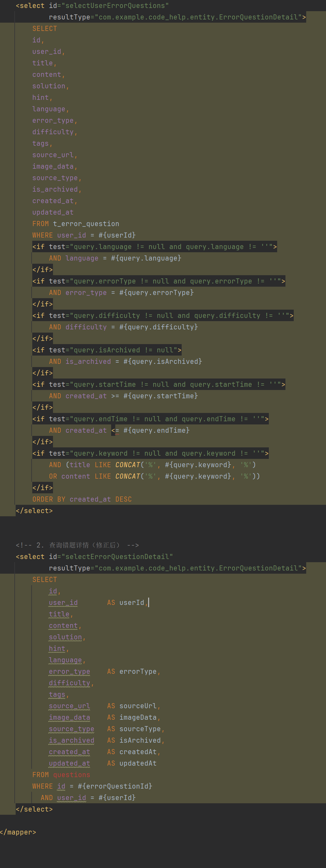
Task: Click the AS sourceType alias
Action: pos(134,729)
